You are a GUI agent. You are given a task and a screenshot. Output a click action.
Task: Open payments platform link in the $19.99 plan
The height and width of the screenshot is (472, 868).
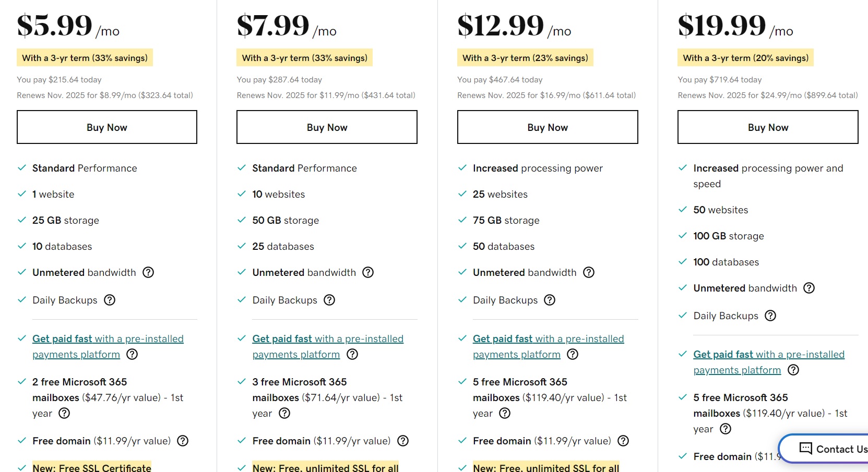tap(769, 362)
